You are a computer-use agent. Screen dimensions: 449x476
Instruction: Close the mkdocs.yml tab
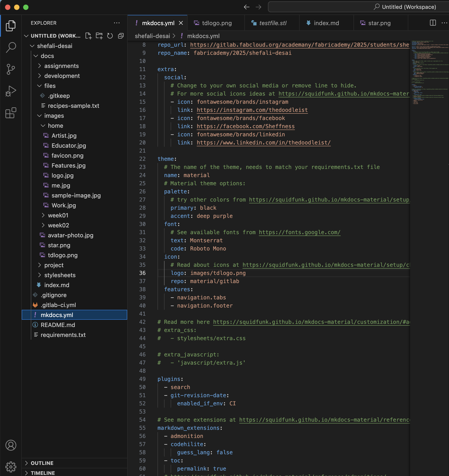181,23
